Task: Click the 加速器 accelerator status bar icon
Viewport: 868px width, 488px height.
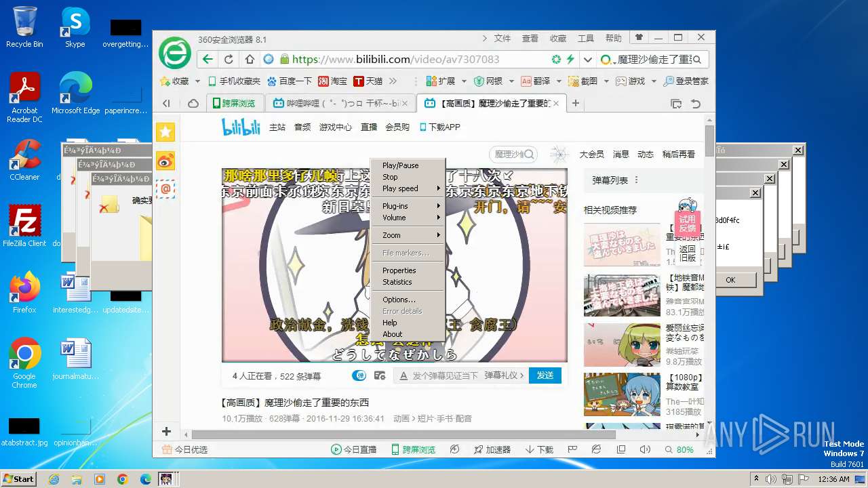Action: point(490,449)
